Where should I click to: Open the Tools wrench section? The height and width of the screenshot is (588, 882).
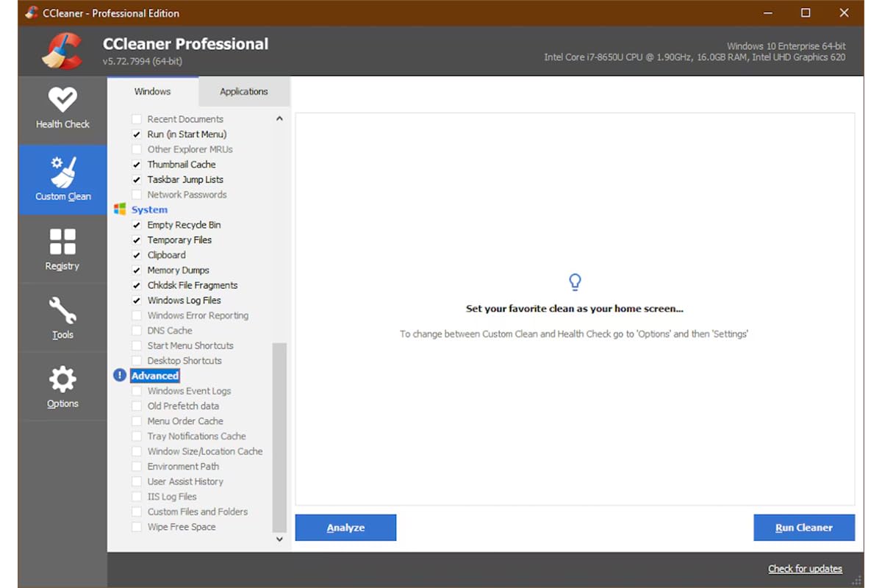coord(62,318)
